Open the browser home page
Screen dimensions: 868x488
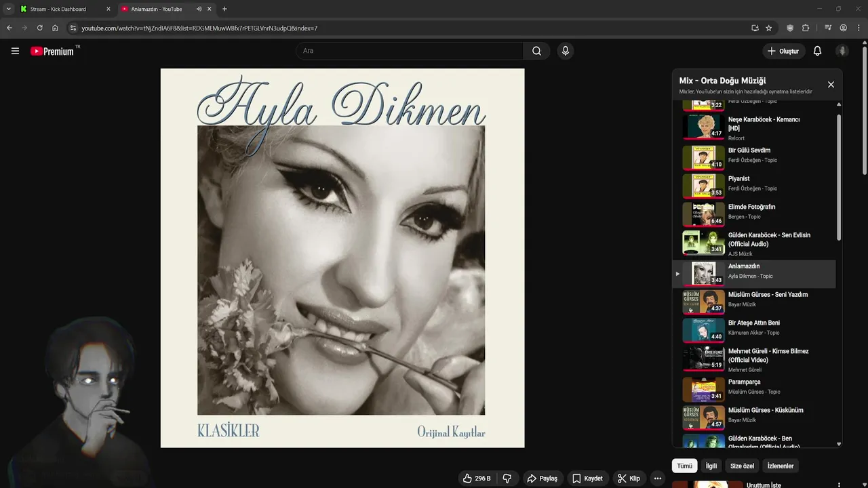click(55, 28)
